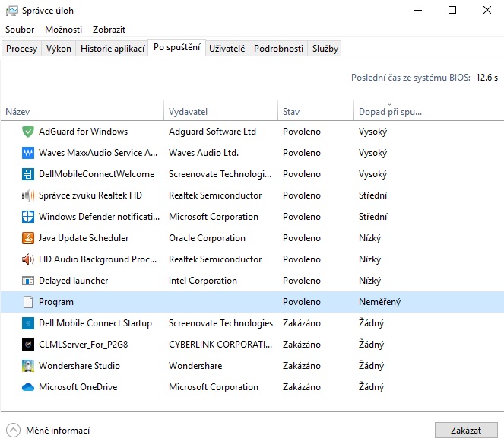Click publisher Adguard Software Ltd

[x=212, y=132]
